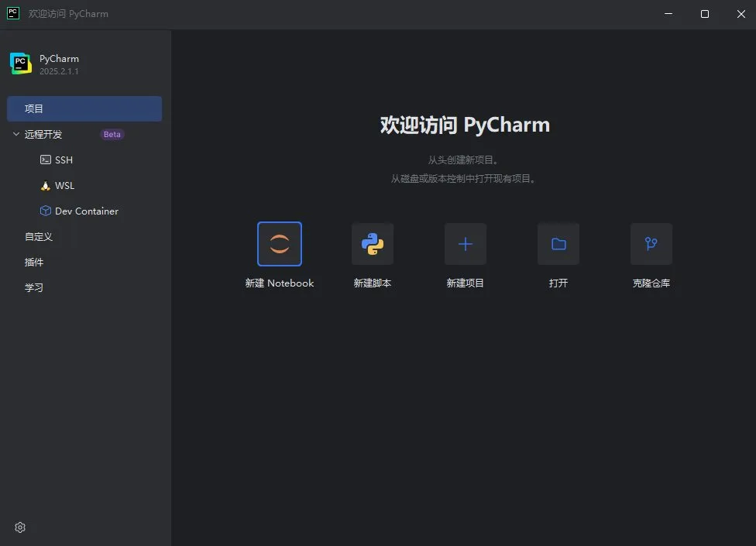Minimize the PyCharm welcome window
This screenshot has height=546, width=756.
[668, 14]
